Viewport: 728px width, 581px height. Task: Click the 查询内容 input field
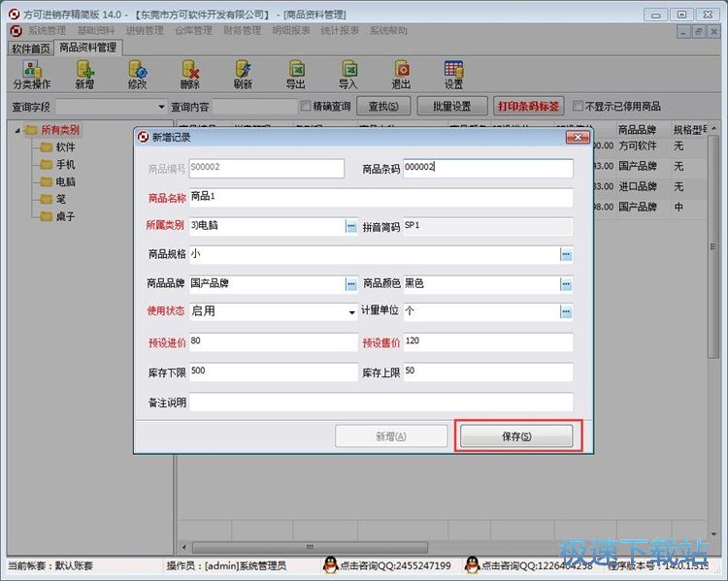[254, 107]
